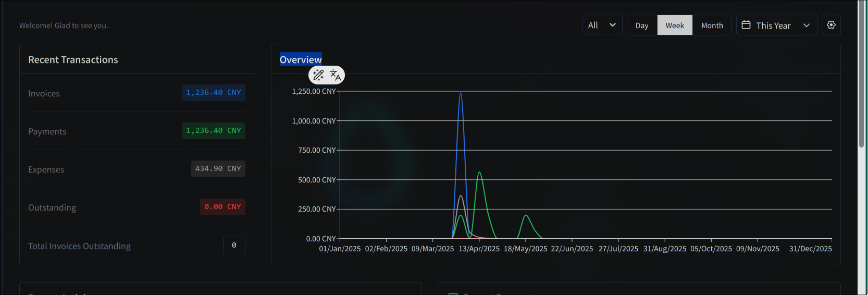The width and height of the screenshot is (868, 295).
Task: Click the 09/Nov/2025 date label
Action: [x=758, y=249]
